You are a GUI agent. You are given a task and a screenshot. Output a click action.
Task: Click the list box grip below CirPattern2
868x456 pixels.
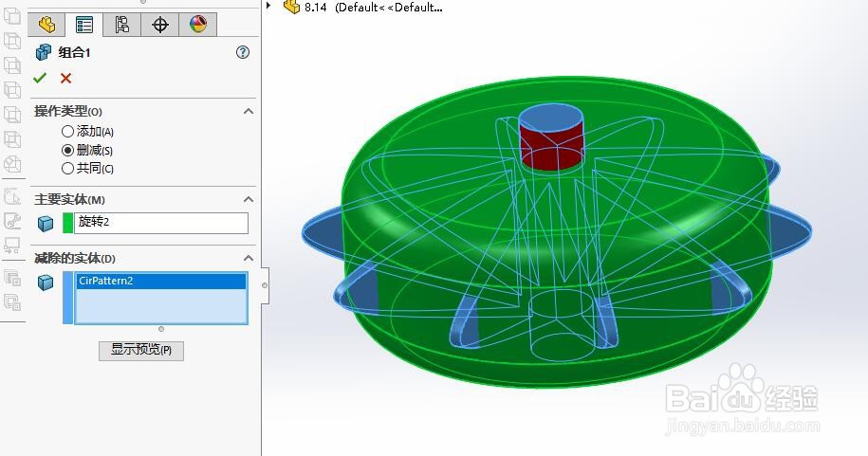click(x=161, y=329)
